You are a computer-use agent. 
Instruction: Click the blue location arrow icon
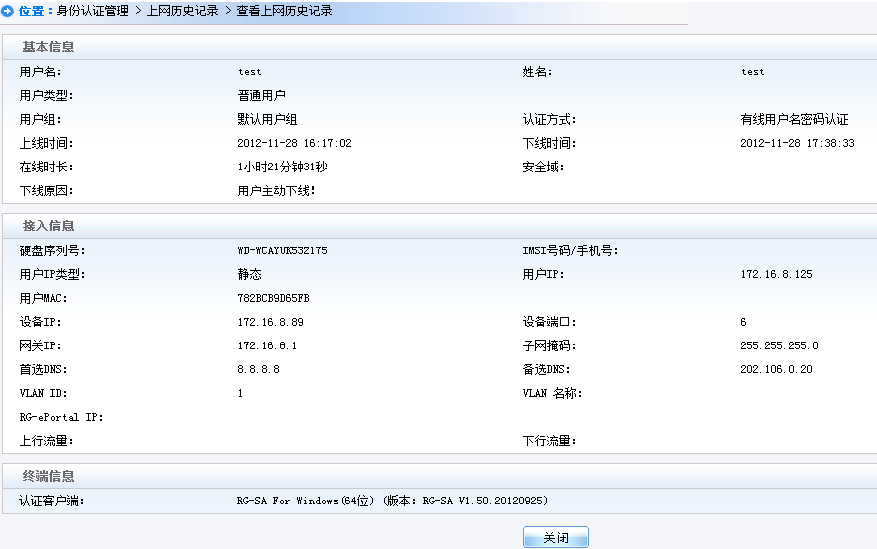click(x=8, y=11)
